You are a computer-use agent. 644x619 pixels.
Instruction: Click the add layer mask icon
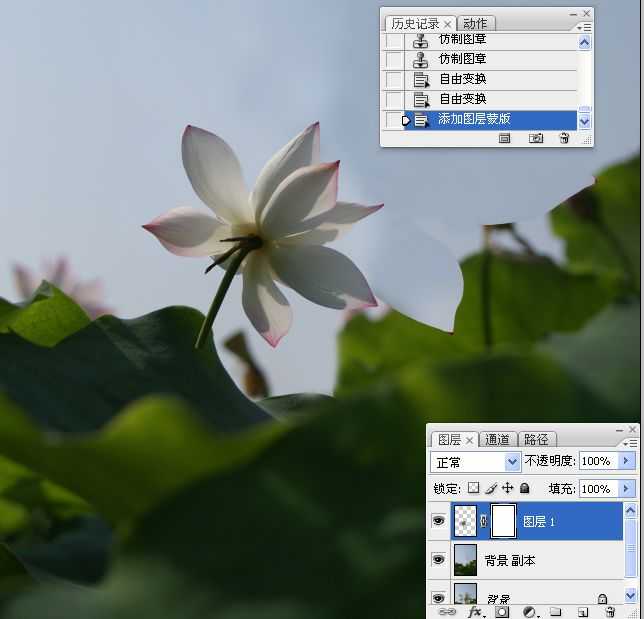[x=502, y=611]
